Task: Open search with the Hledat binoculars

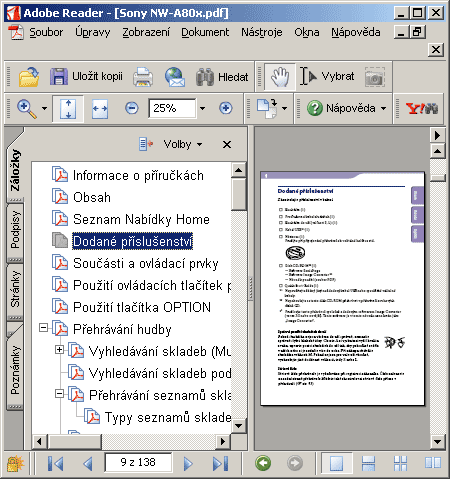Action: click(222, 77)
